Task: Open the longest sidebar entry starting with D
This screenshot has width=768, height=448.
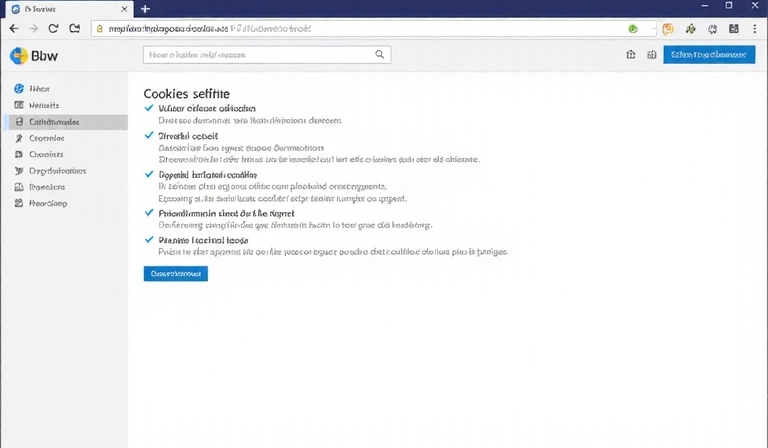Action: (58, 171)
